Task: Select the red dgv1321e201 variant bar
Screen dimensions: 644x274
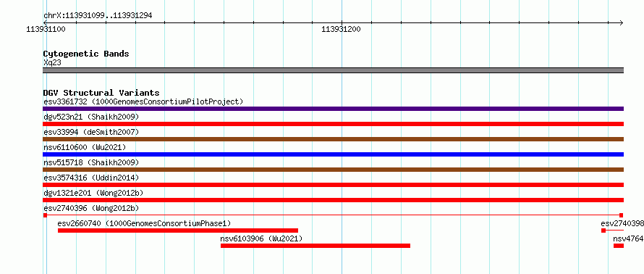Action: pos(333,200)
